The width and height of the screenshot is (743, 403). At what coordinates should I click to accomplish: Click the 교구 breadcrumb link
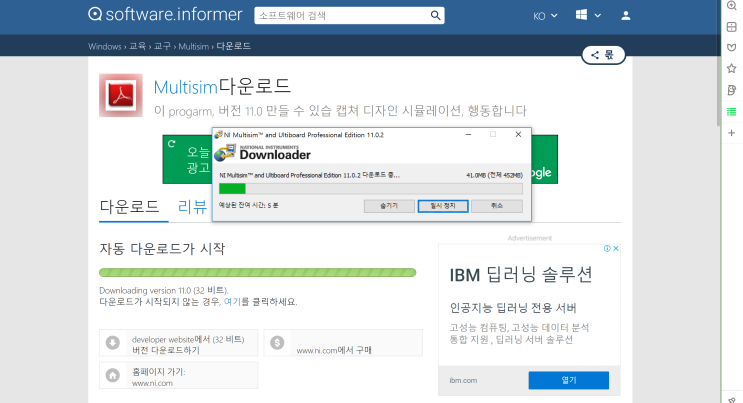(x=162, y=46)
